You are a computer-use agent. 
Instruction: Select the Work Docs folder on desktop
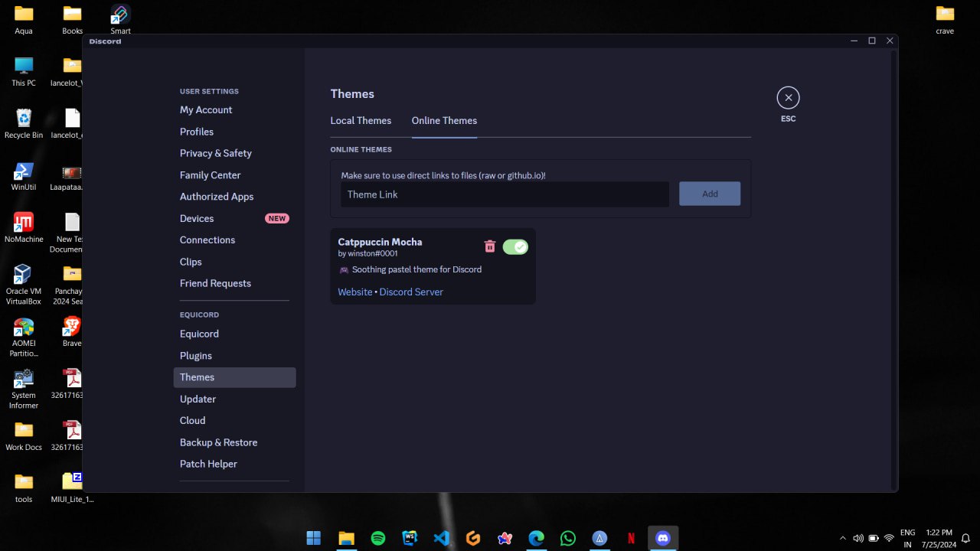tap(24, 436)
